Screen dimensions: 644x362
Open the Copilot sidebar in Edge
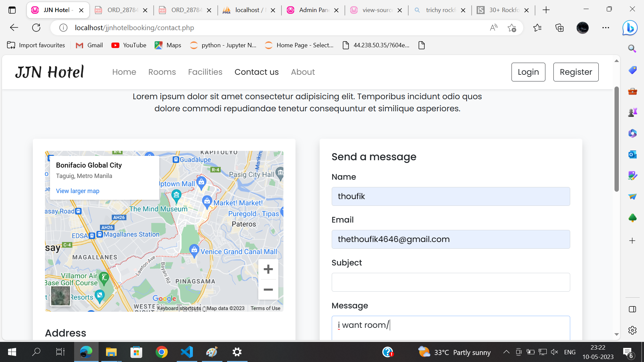click(630, 28)
